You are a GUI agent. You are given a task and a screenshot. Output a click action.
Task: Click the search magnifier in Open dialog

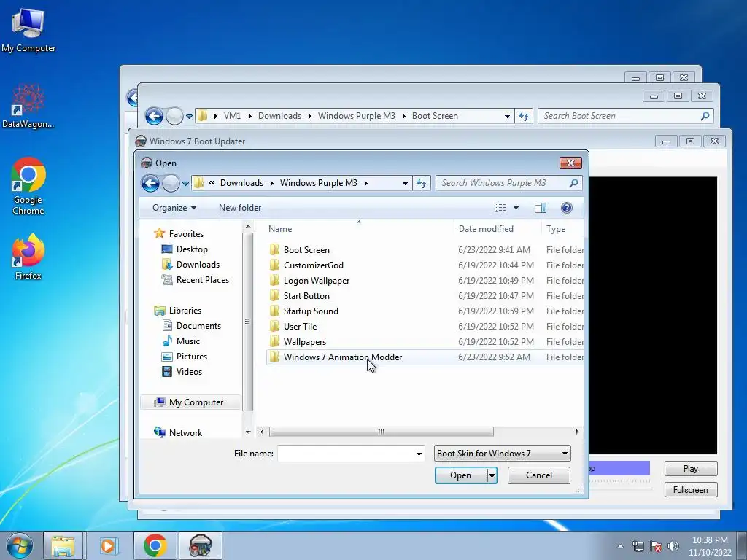click(573, 183)
